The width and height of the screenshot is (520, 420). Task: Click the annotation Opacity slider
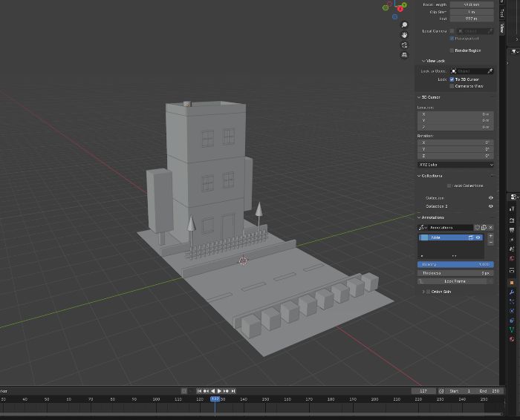[455, 264]
